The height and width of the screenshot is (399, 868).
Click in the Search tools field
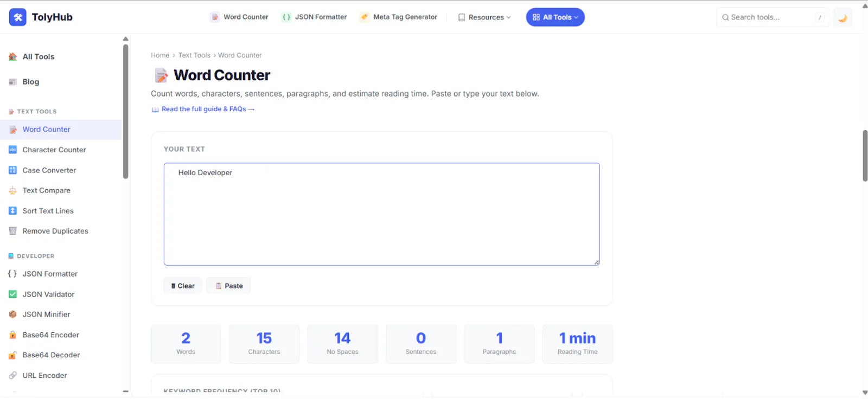pyautogui.click(x=773, y=17)
